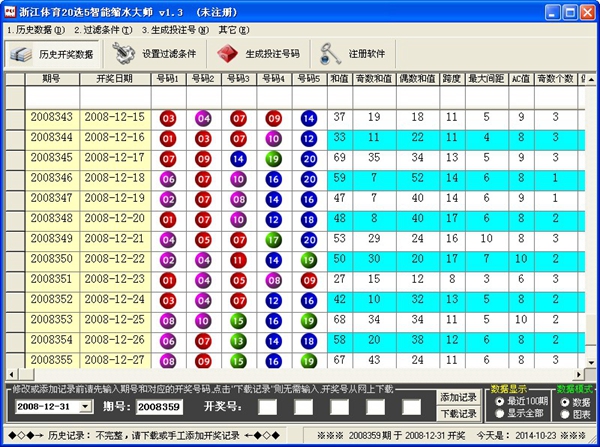This screenshot has height=447, width=600.
Task: Click the horizontal scrollbar right arrow
Action: click(579, 374)
